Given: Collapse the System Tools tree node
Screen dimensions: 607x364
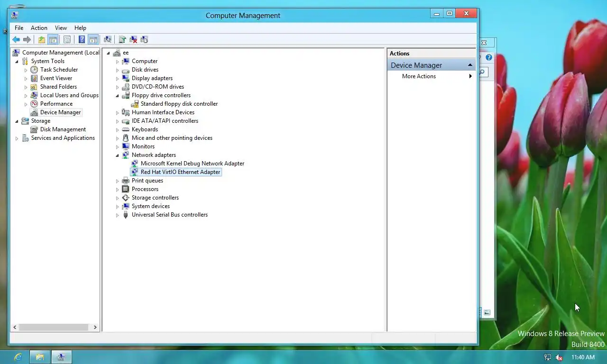Looking at the screenshot, I should click(x=17, y=61).
